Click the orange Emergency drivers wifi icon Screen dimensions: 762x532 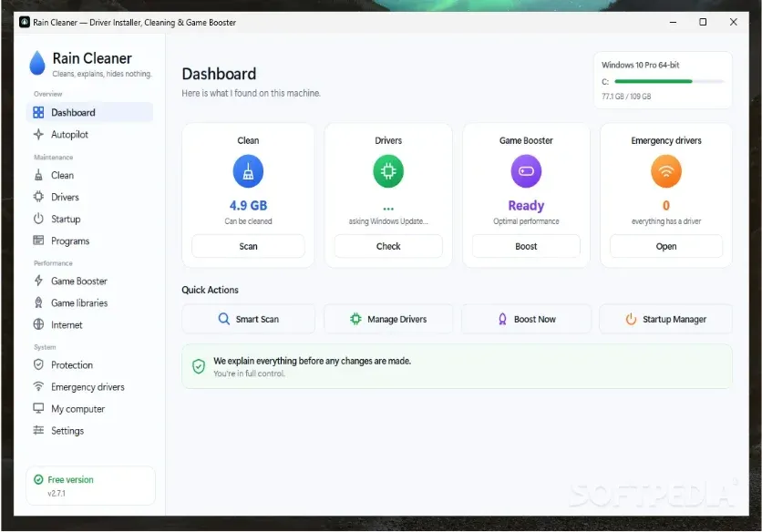[666, 171]
